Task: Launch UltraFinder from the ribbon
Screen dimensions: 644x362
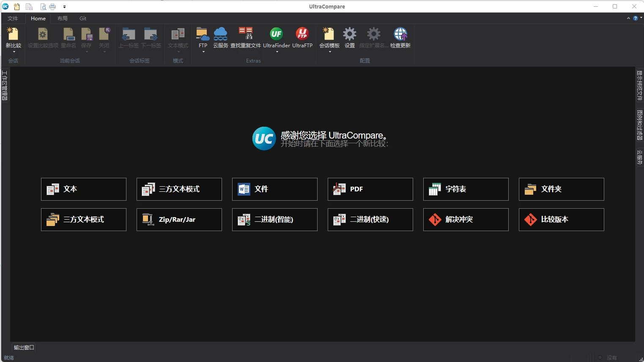Action: 276,38
